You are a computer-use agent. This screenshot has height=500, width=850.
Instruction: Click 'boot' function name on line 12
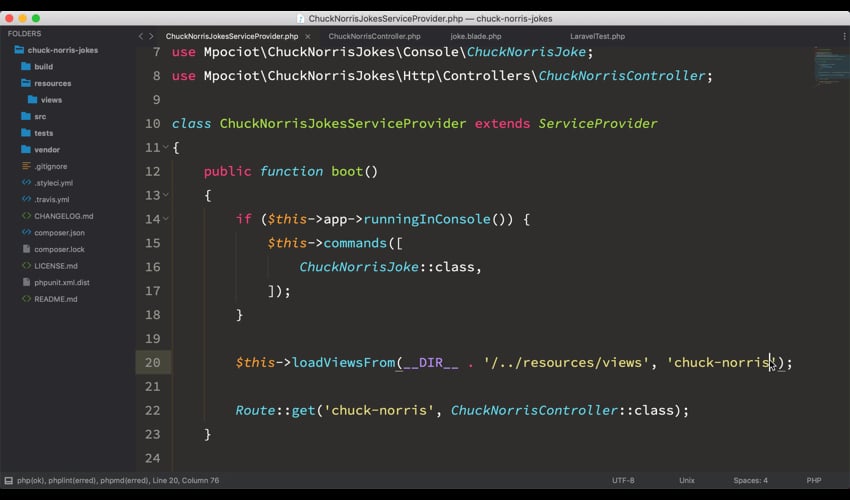click(x=347, y=171)
